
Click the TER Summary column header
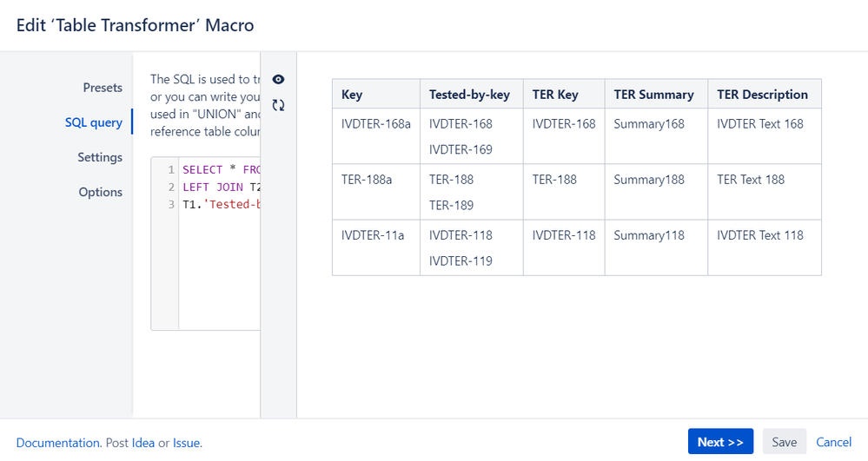pos(653,95)
